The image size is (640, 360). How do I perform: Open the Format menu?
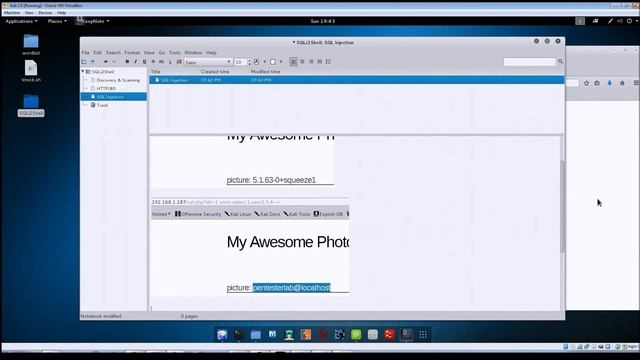pyautogui.click(x=132, y=53)
